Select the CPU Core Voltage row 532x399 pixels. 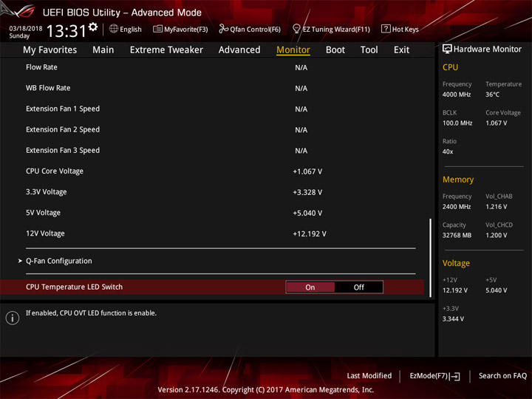pyautogui.click(x=212, y=171)
